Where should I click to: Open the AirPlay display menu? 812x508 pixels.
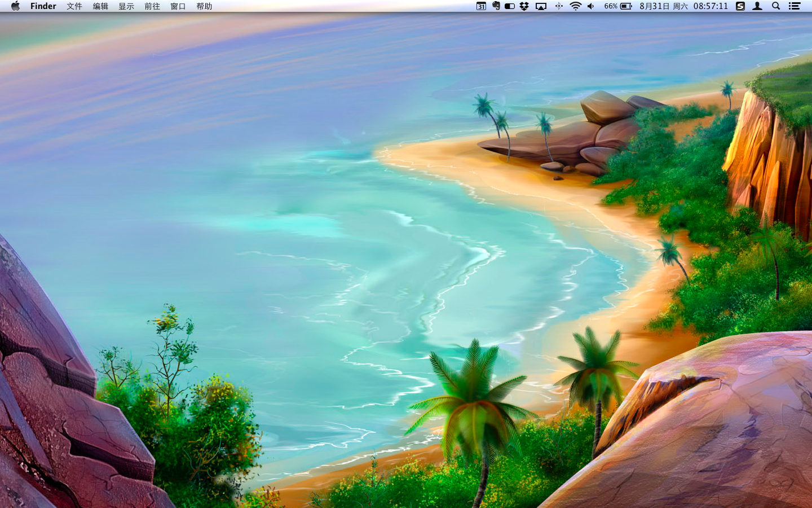click(x=541, y=6)
